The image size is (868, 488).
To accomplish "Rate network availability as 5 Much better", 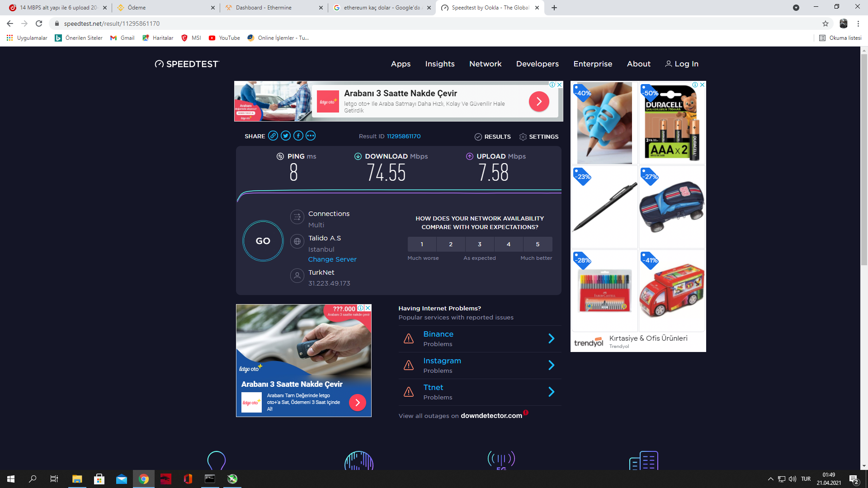I will point(538,244).
